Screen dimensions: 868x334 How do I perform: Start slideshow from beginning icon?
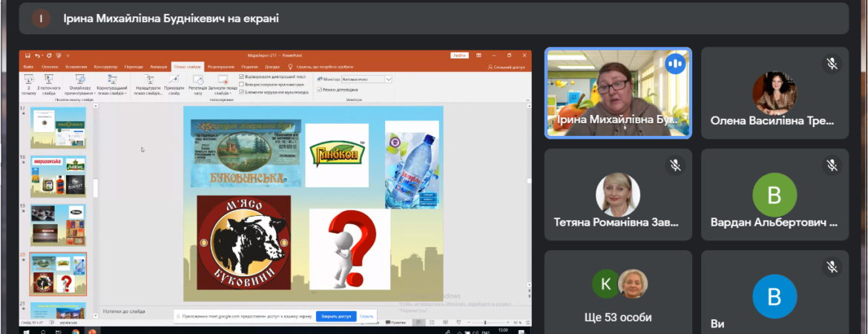[29, 79]
